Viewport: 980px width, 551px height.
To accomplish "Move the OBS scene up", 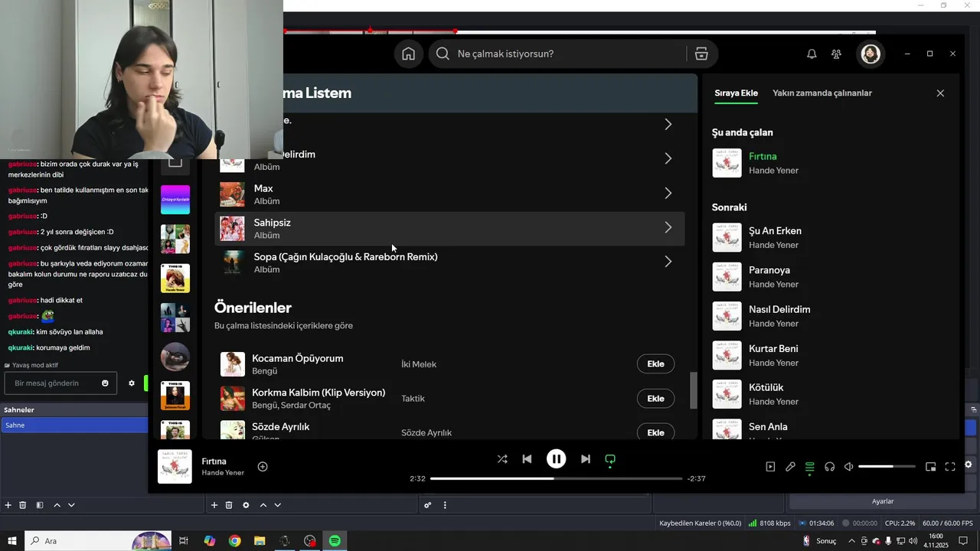I will click(x=57, y=505).
